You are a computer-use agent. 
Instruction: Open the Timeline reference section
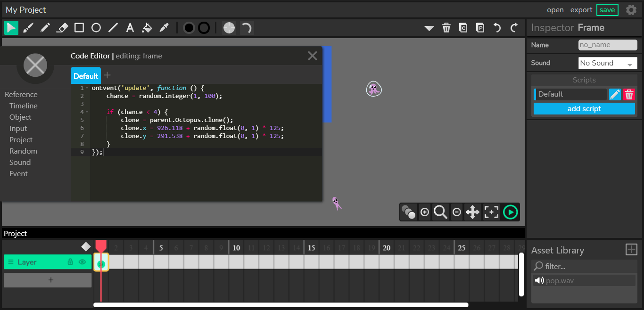pyautogui.click(x=24, y=106)
